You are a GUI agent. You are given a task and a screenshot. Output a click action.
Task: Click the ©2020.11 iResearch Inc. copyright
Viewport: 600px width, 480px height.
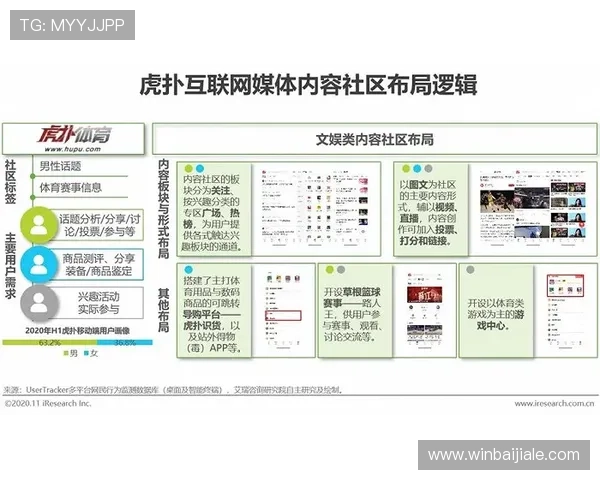pos(48,403)
